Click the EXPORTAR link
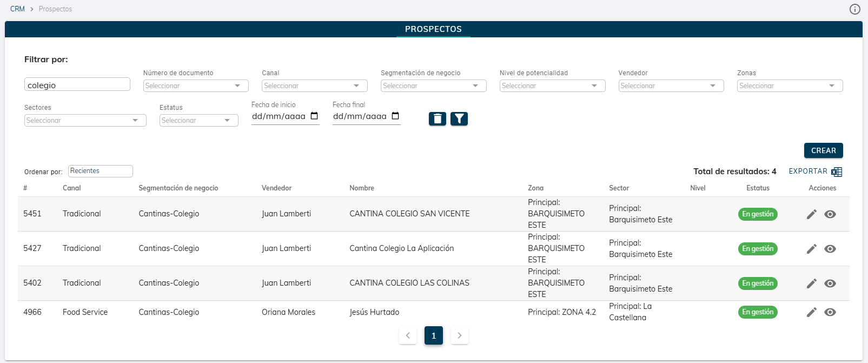 click(807, 171)
